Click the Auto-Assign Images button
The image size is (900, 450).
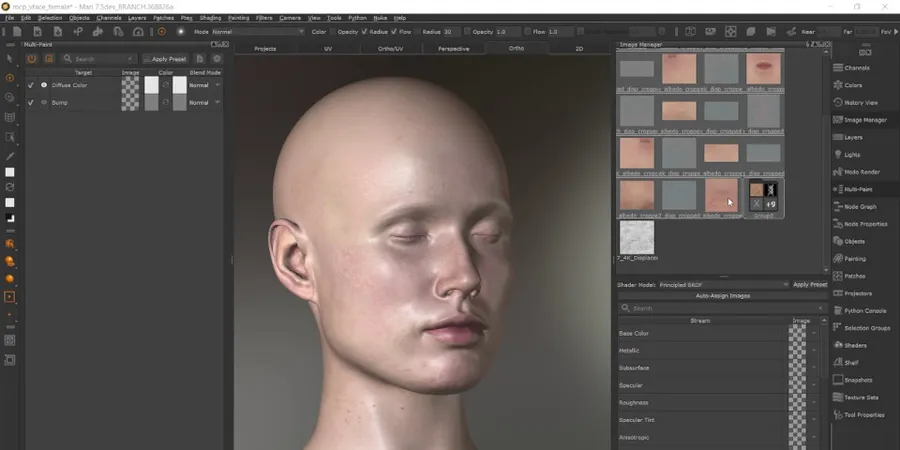pyautogui.click(x=722, y=296)
